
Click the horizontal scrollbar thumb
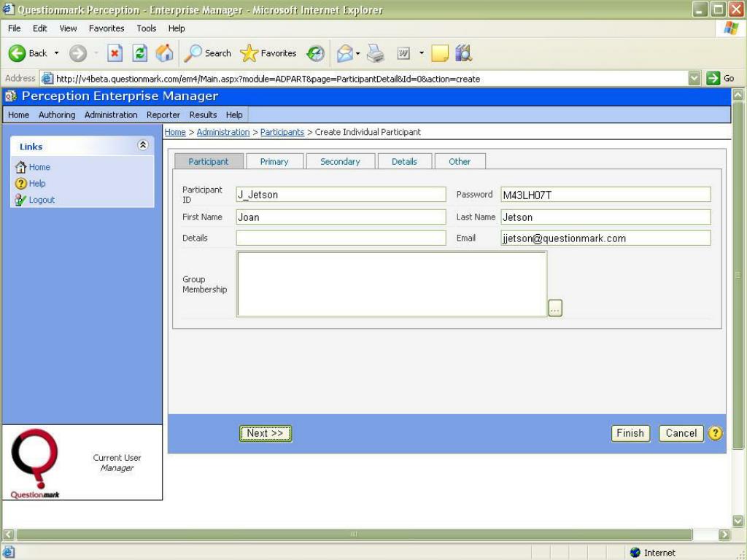(x=354, y=534)
